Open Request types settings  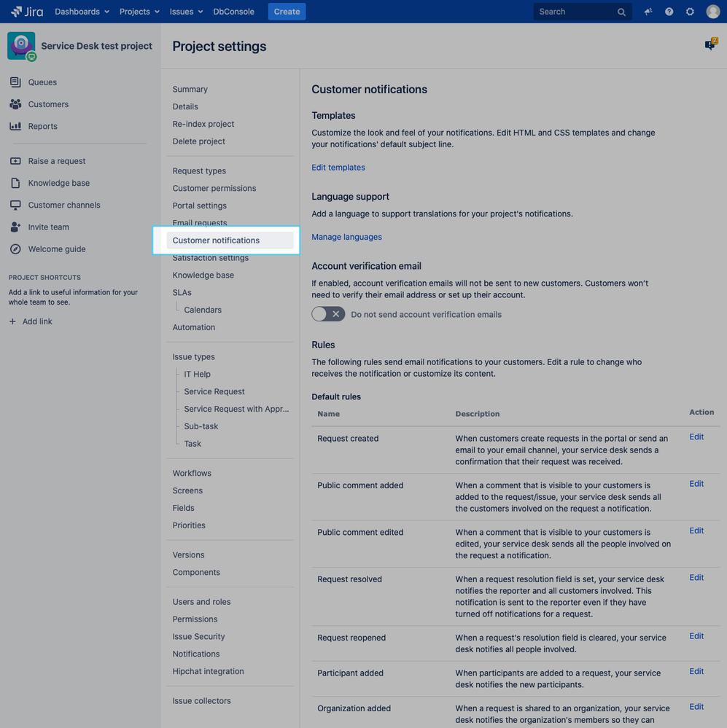(199, 171)
